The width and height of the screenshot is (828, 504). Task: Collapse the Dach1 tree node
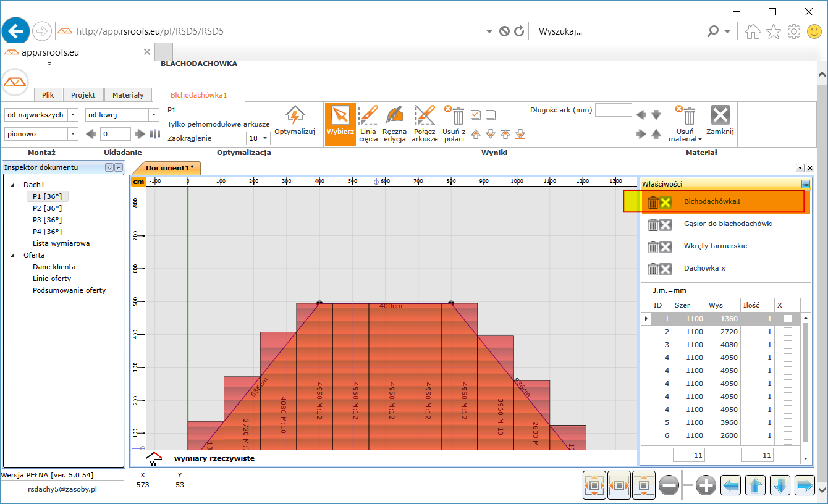point(14,185)
